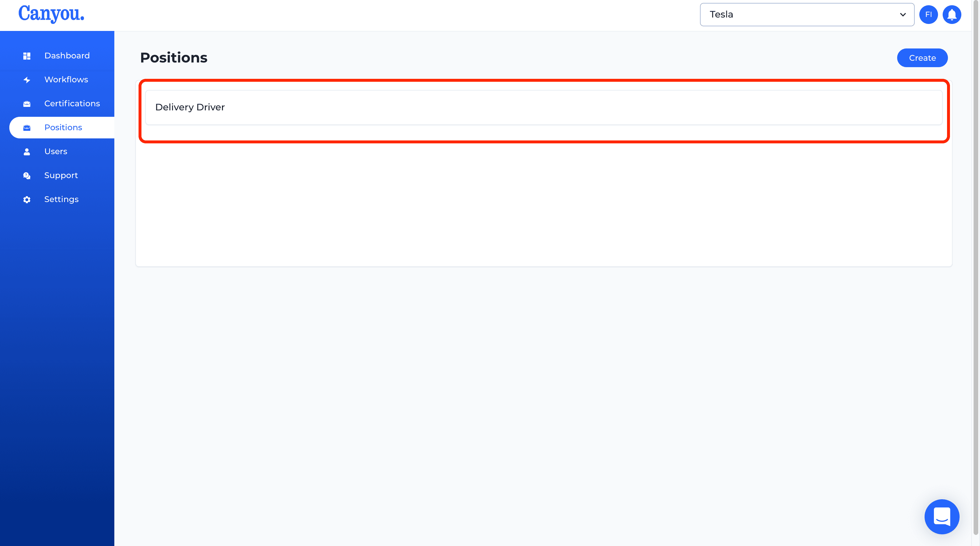Click the page vertical scrollbar
The width and height of the screenshot is (980, 546).
tap(975, 273)
